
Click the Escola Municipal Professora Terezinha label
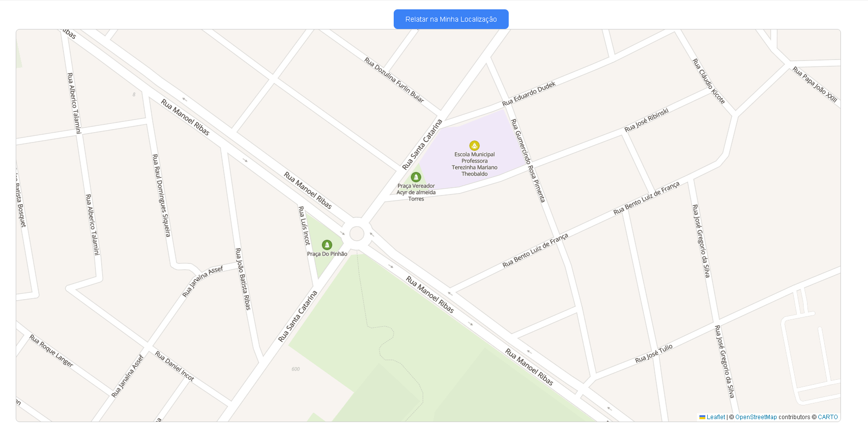tap(474, 164)
